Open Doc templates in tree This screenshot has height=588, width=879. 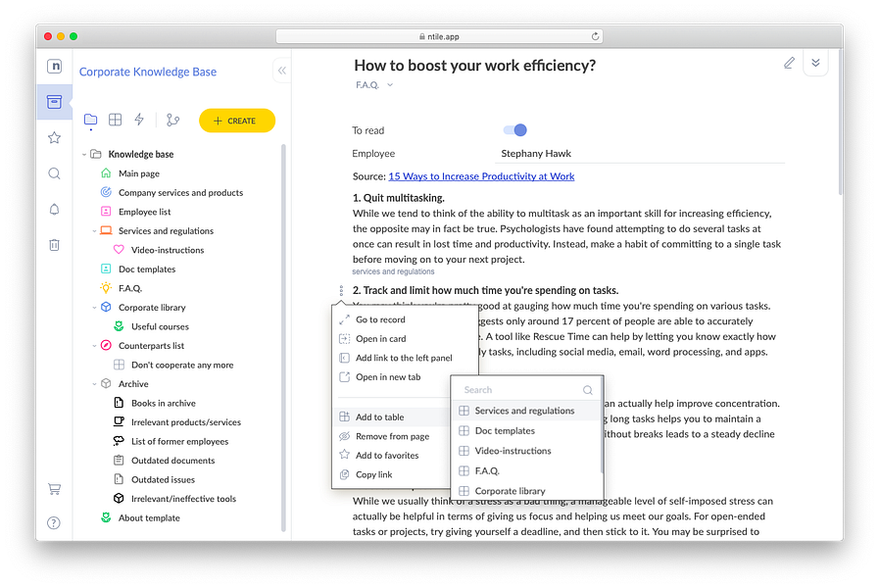[147, 269]
